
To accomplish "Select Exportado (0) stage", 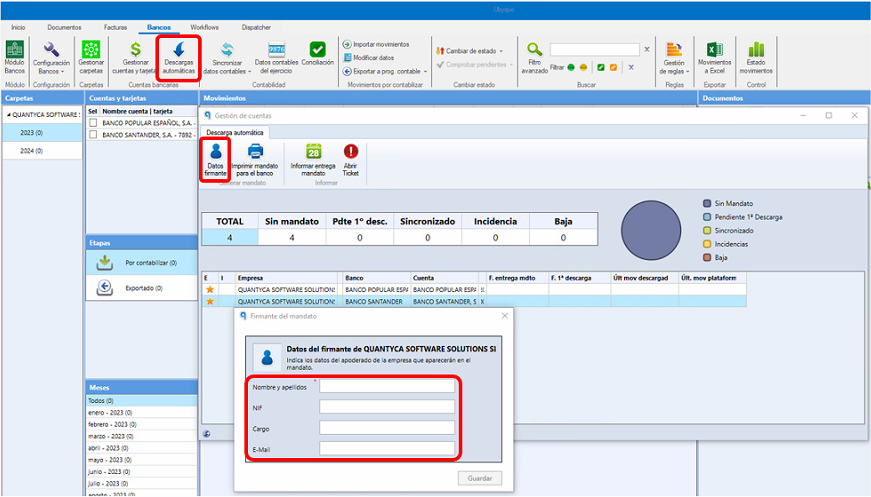I will (142, 288).
